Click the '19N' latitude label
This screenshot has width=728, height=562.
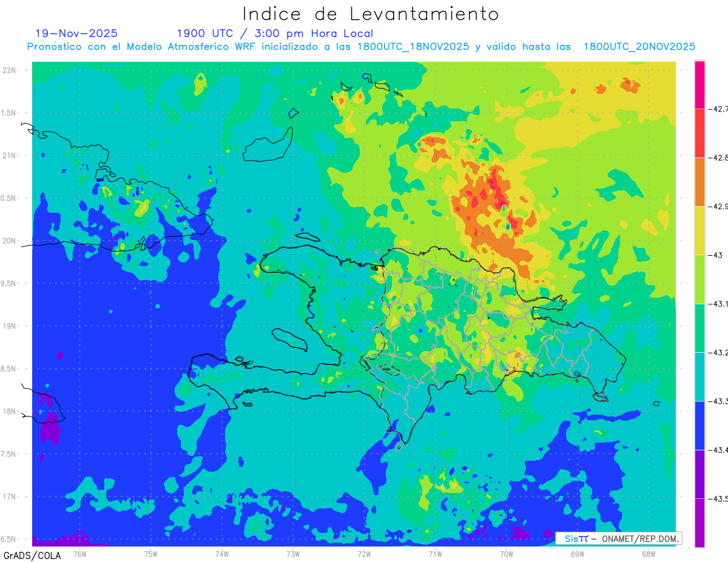(x=10, y=326)
